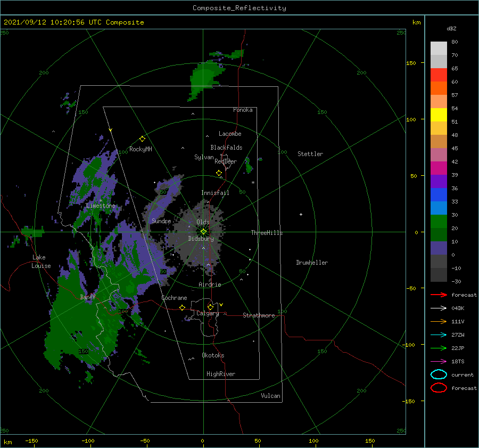Pick the blue 36 dBZ swatch
This screenshot has height=448, width=479.
point(439,194)
